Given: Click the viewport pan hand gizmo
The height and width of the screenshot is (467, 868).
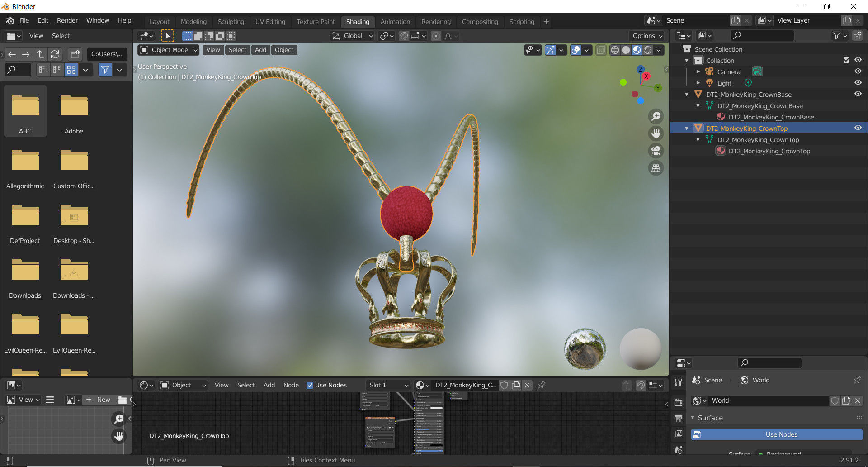Looking at the screenshot, I should (656, 133).
